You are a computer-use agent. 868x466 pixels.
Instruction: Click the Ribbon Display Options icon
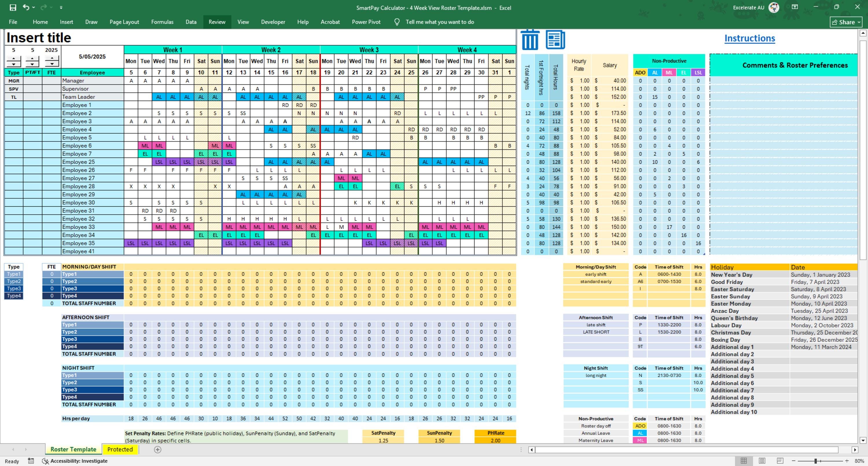(795, 7)
